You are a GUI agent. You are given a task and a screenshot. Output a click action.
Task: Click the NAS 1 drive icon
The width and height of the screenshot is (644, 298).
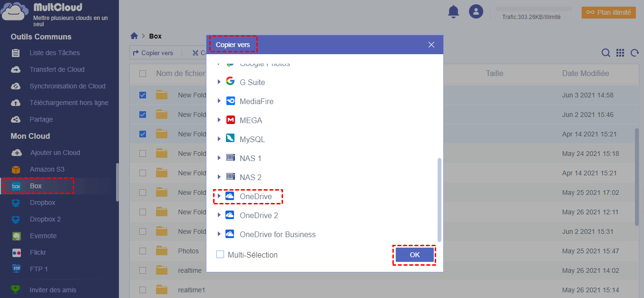tap(231, 158)
